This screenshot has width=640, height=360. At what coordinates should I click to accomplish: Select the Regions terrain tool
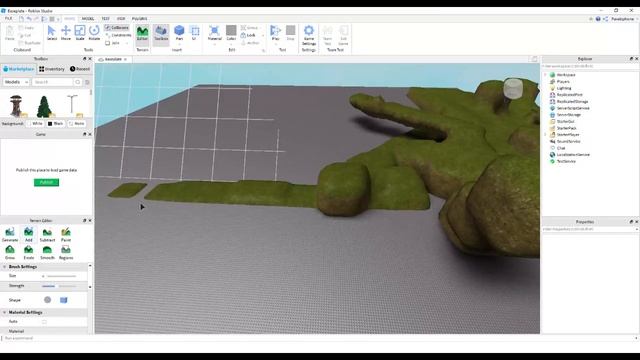pyautogui.click(x=66, y=253)
